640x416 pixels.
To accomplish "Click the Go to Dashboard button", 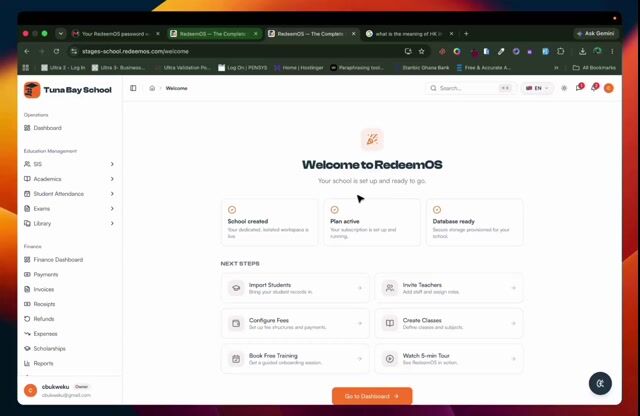I will tap(372, 396).
